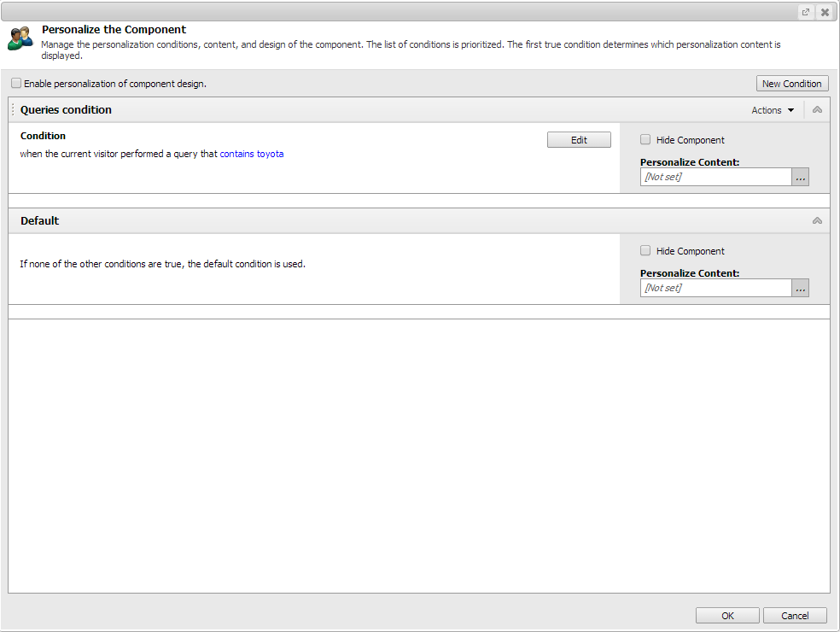Check Hide Component for the Default condition

pyautogui.click(x=645, y=250)
